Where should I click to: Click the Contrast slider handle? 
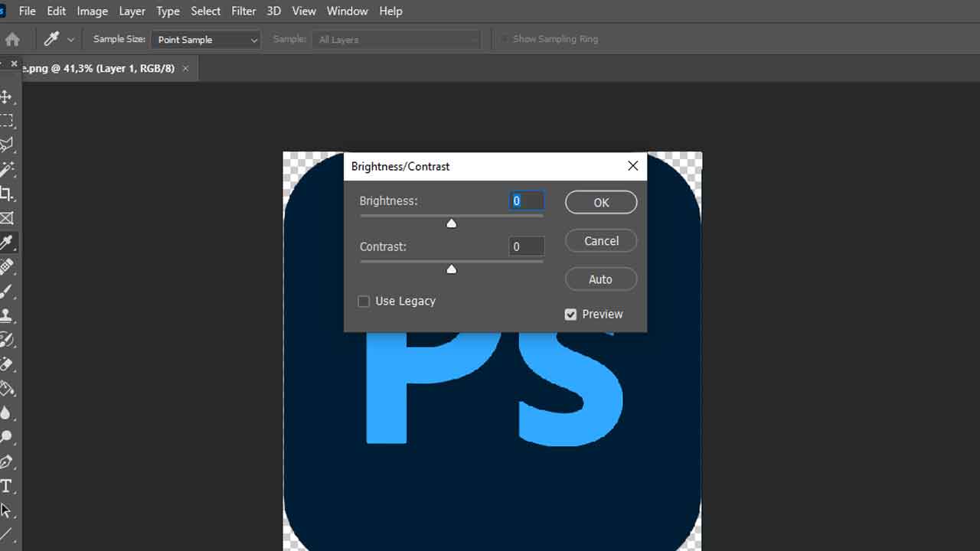point(452,269)
